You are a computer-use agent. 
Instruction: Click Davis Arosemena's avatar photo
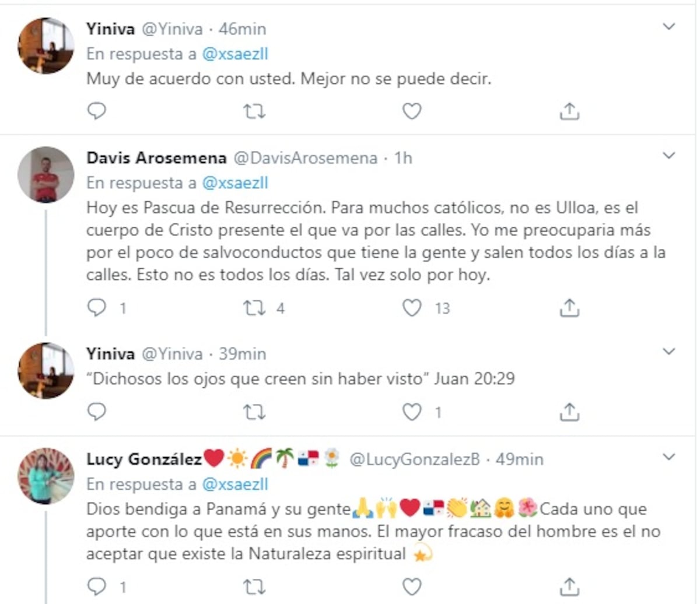(x=46, y=174)
